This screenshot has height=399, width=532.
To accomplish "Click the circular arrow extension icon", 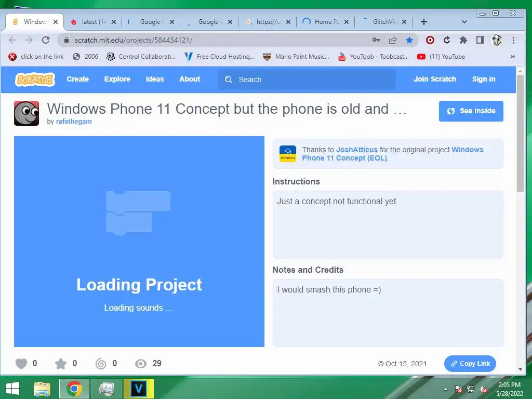I will point(447,40).
